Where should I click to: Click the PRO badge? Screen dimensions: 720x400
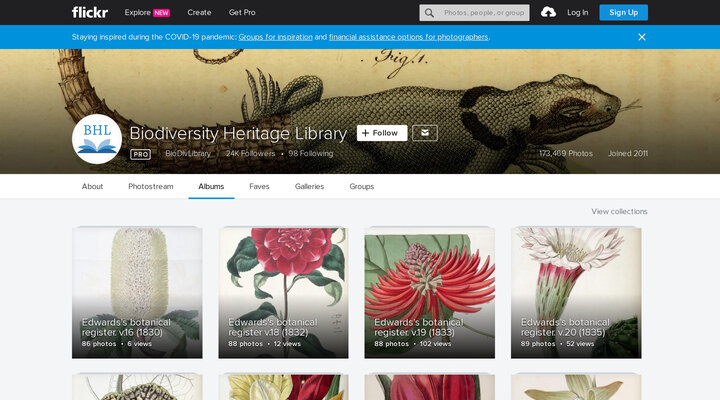point(141,154)
